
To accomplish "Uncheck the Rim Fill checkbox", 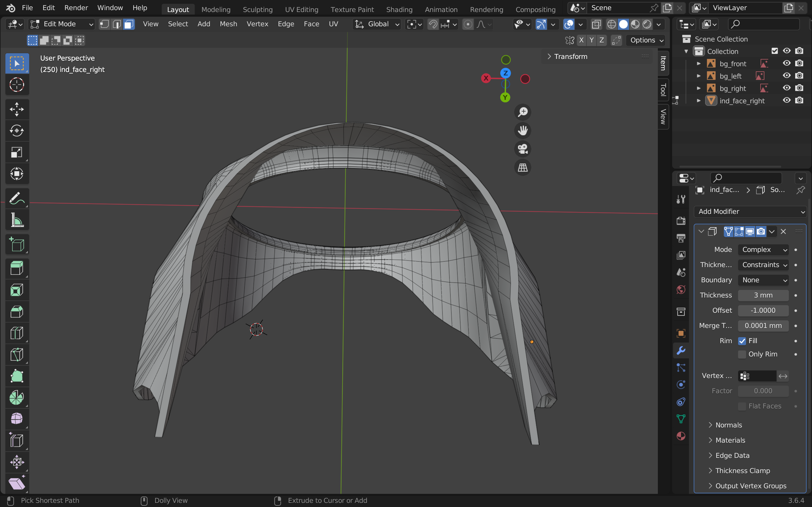I will pyautogui.click(x=742, y=341).
